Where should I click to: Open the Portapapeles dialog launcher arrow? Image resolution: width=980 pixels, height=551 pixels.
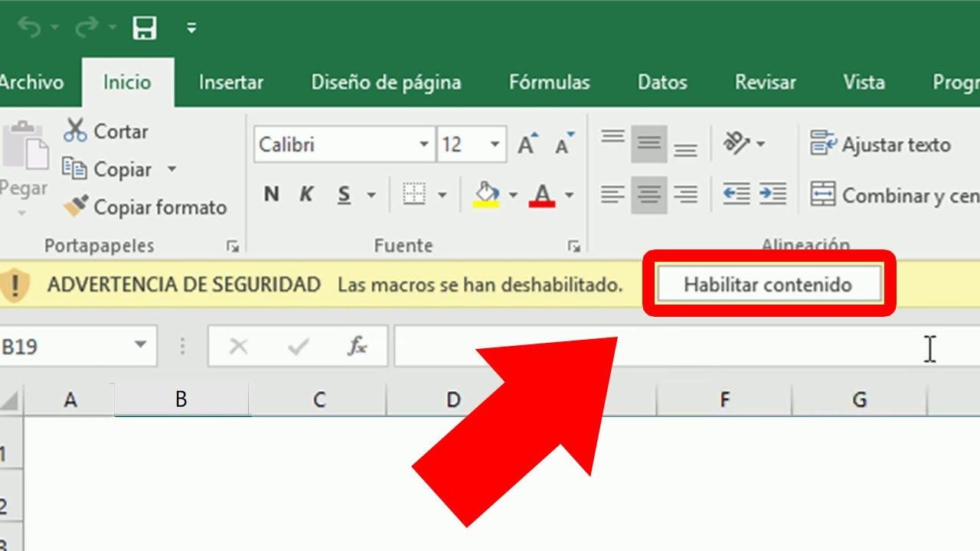233,246
